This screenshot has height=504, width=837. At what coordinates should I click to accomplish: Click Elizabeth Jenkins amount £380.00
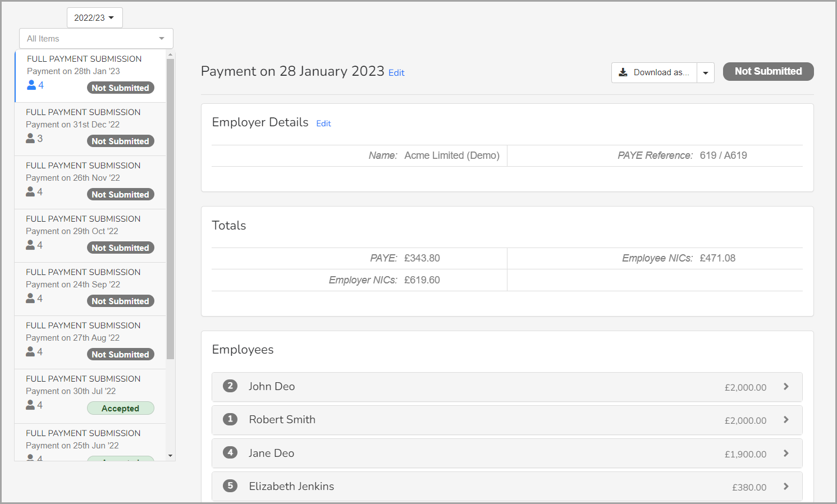[x=749, y=488]
